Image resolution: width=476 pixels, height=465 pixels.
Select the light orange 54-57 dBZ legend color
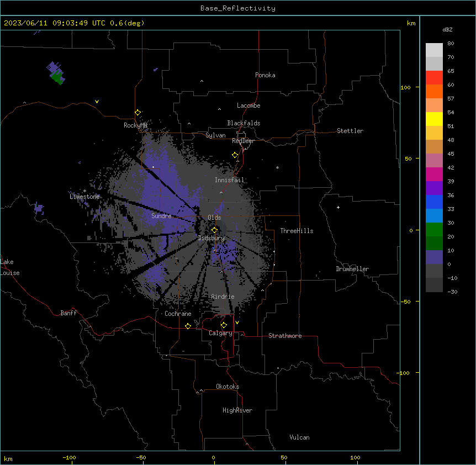pyautogui.click(x=434, y=105)
